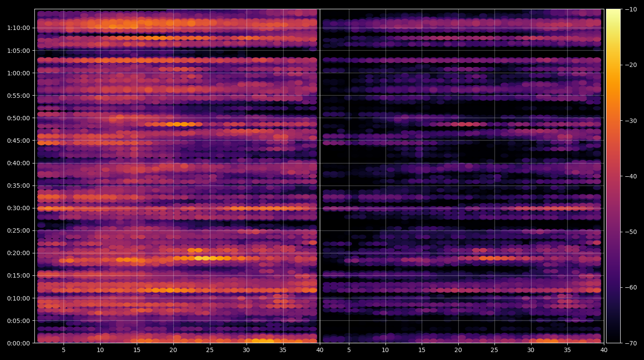Select the −40 colorbar scale label
Screen dimensions: 644x360
[x=631, y=176]
